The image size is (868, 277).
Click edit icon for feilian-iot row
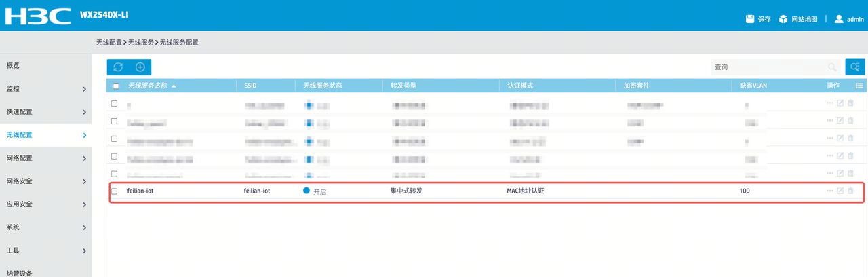pyautogui.click(x=840, y=191)
